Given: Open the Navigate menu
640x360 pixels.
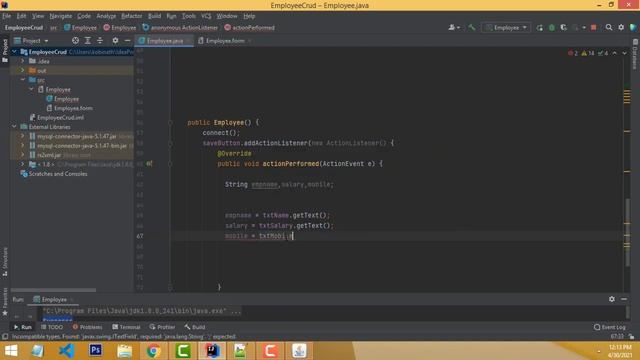Looking at the screenshot, I should pos(60,16).
